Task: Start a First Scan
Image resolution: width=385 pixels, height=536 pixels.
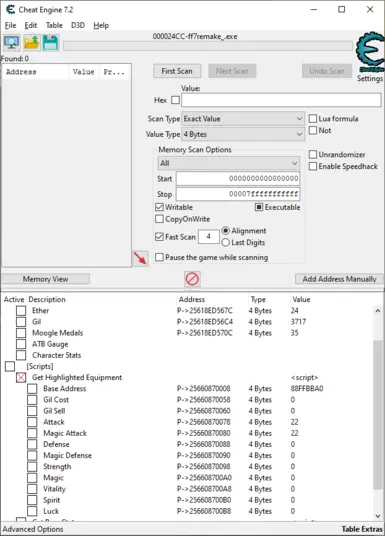Action: 177,71
